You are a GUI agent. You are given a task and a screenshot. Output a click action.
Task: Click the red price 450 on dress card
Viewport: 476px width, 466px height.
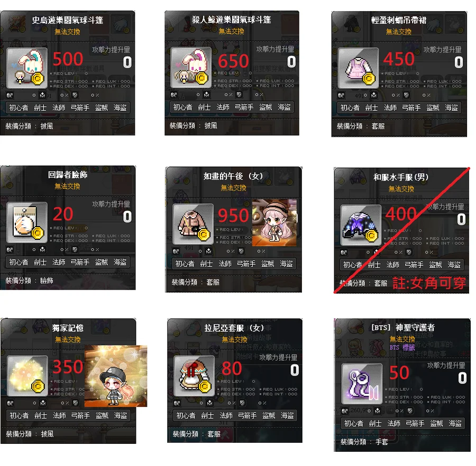click(x=399, y=59)
